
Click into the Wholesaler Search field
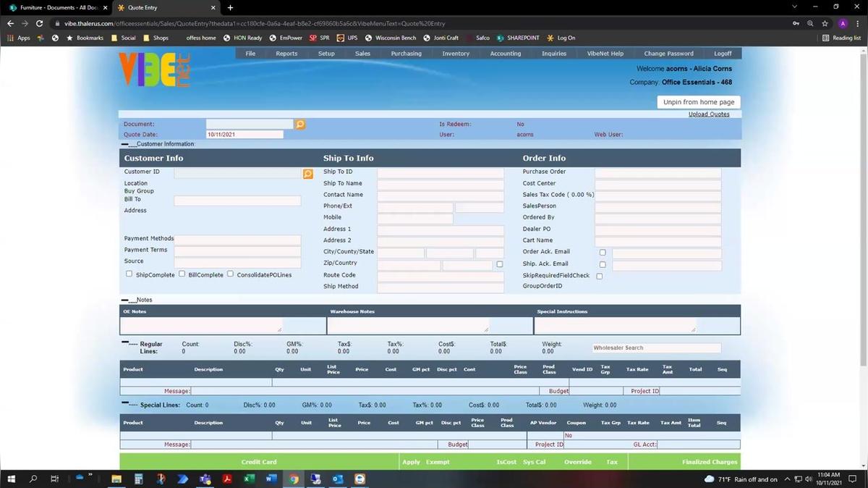[656, 348]
